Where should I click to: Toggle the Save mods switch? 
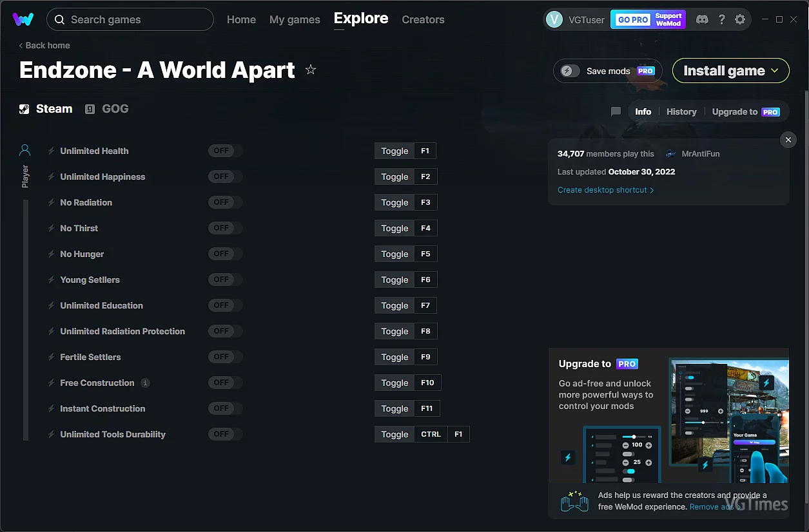tap(570, 71)
